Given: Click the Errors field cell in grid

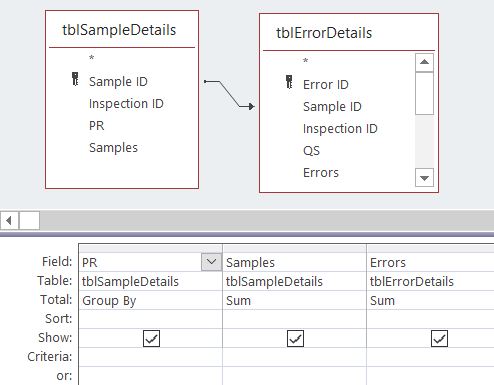Looking at the screenshot, I should click(x=431, y=262).
